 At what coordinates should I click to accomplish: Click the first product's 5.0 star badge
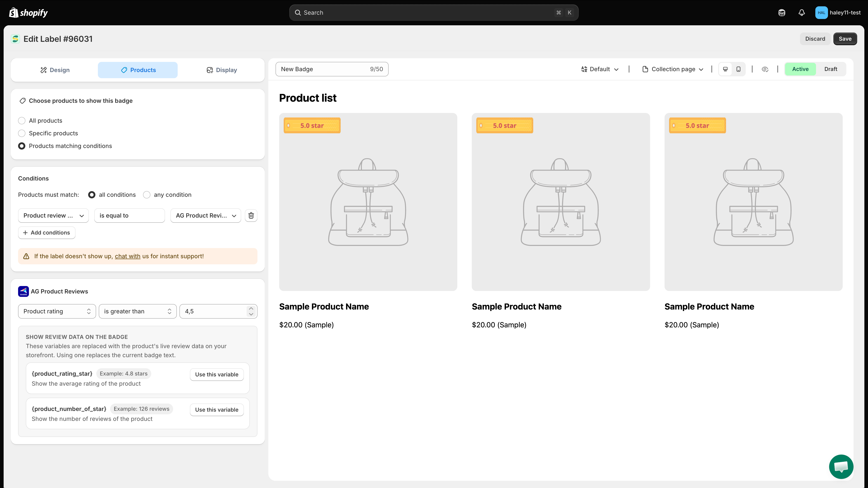[312, 126]
